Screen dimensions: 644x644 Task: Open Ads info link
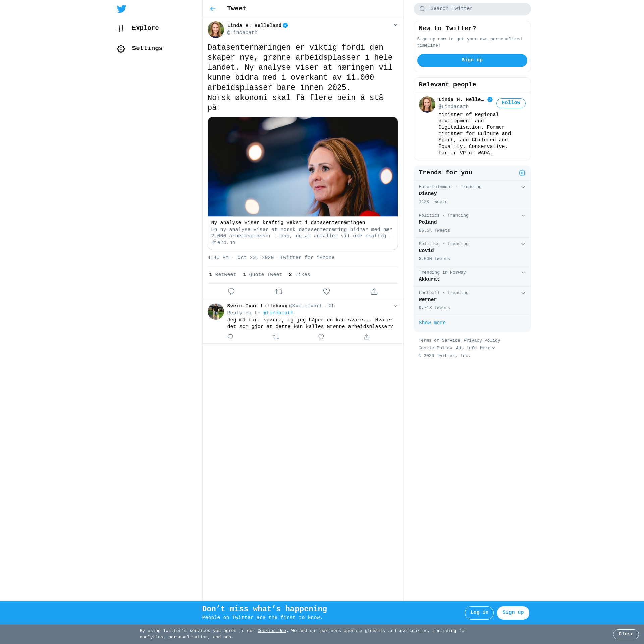click(466, 348)
